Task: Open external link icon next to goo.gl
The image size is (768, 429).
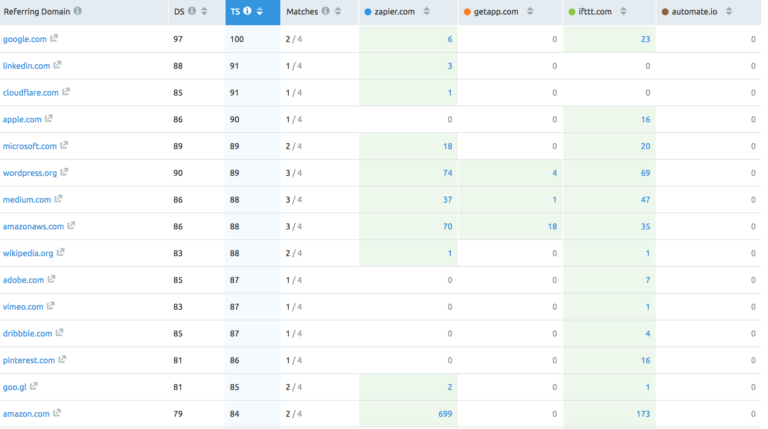Action: pyautogui.click(x=34, y=386)
